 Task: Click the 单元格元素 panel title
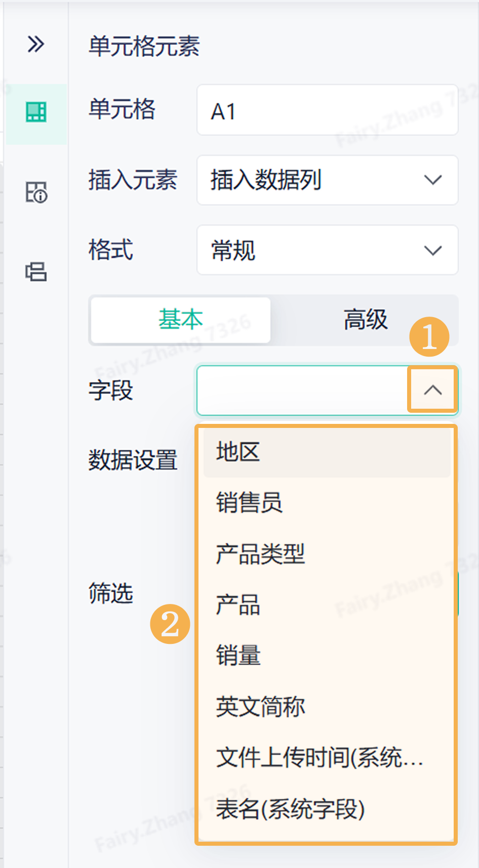click(144, 46)
